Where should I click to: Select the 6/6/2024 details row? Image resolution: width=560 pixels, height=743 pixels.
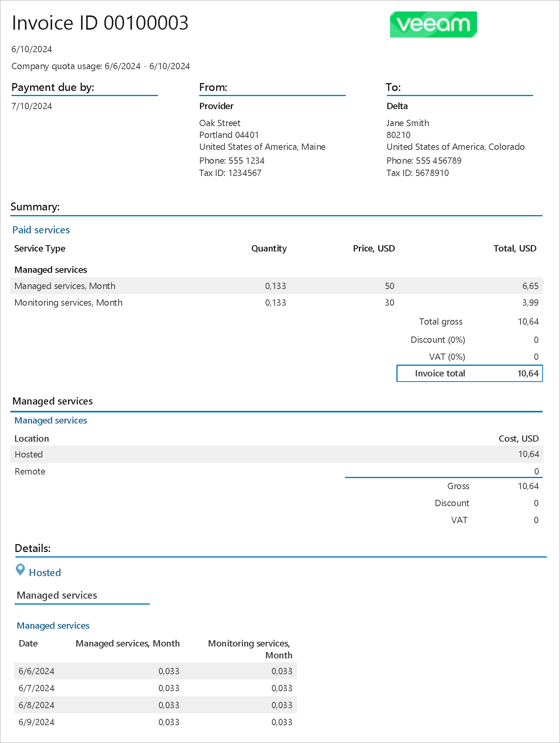point(155,671)
